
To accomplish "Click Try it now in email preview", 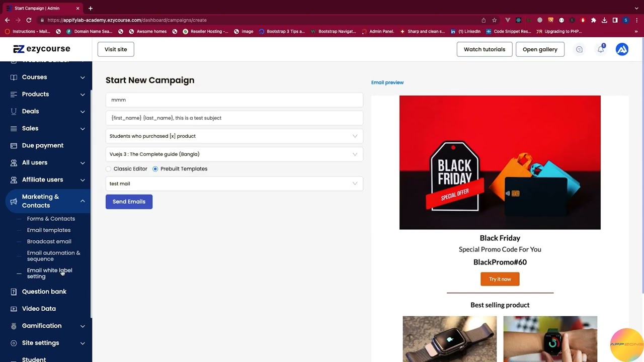I will point(500,279).
